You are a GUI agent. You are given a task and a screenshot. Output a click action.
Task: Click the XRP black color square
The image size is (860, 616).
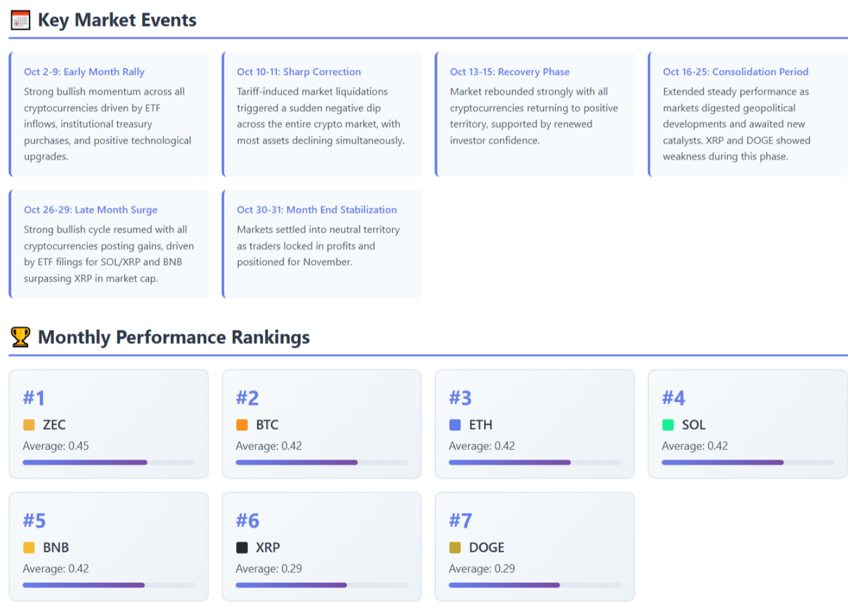point(242,548)
